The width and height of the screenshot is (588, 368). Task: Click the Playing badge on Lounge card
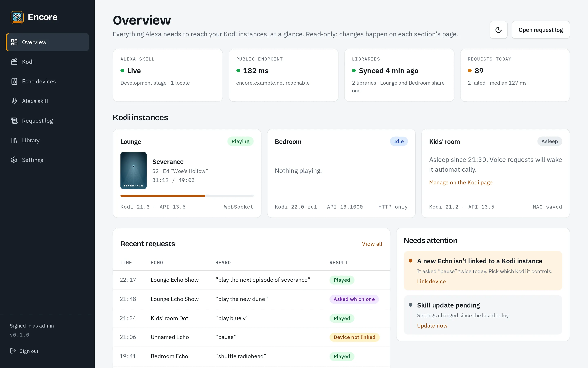(240, 141)
